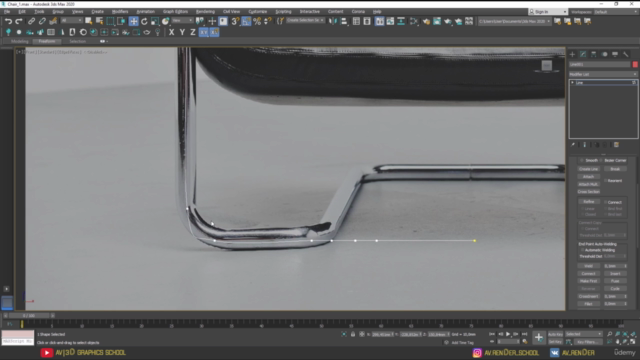The height and width of the screenshot is (360, 640).
Task: Toggle Percent Snap button
Action: (257, 21)
